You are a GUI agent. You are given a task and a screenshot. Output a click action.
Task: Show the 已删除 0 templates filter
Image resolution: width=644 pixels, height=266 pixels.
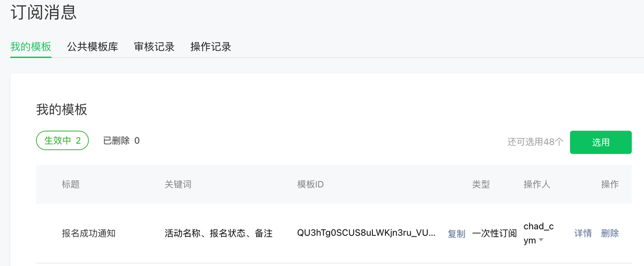pyautogui.click(x=121, y=141)
